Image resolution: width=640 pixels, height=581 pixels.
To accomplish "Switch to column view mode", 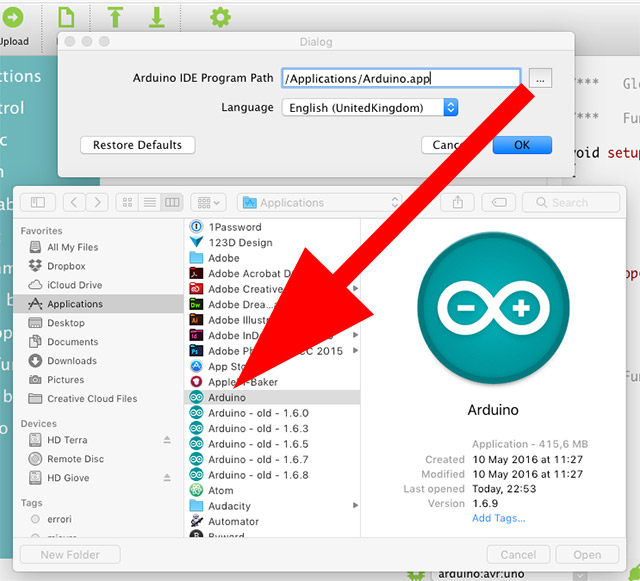I will point(172,202).
